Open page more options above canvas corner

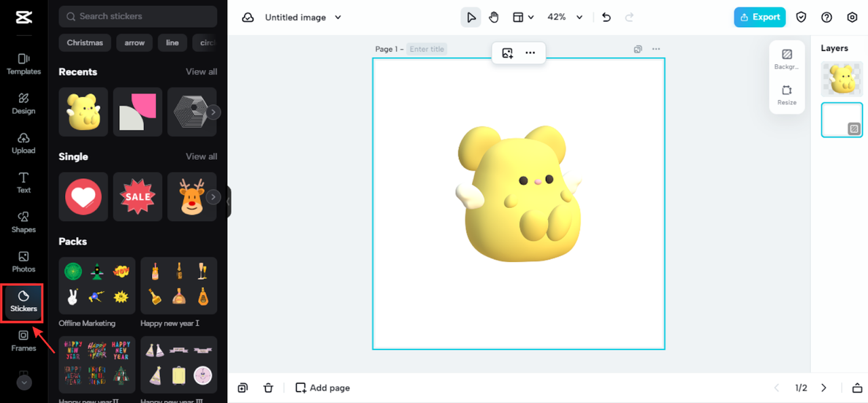pyautogui.click(x=656, y=49)
